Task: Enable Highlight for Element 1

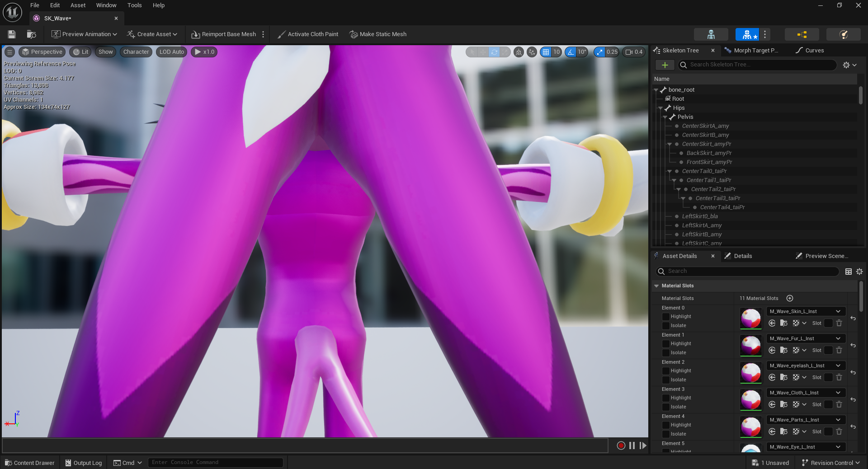Action: (666, 344)
